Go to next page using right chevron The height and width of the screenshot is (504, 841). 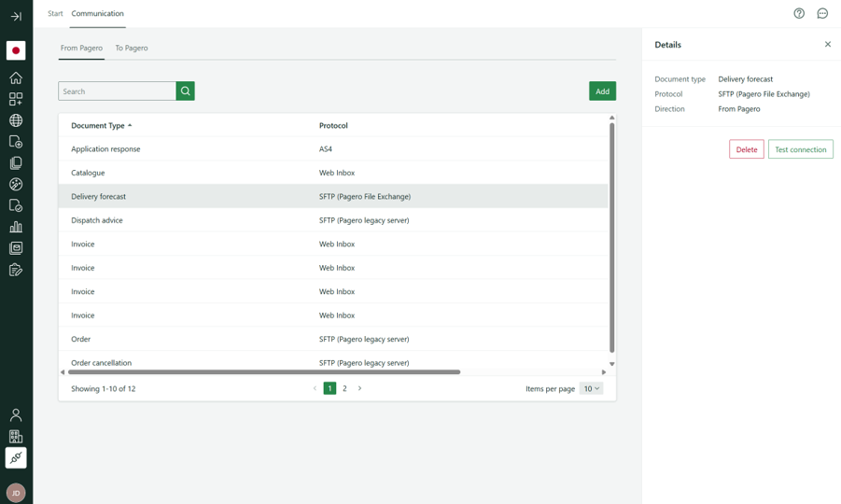(x=360, y=388)
